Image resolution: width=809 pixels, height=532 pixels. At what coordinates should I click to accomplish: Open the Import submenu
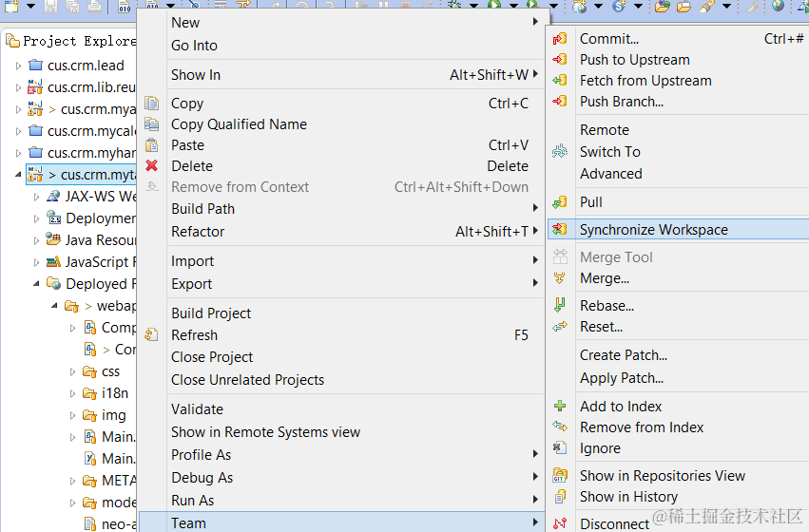click(356, 261)
